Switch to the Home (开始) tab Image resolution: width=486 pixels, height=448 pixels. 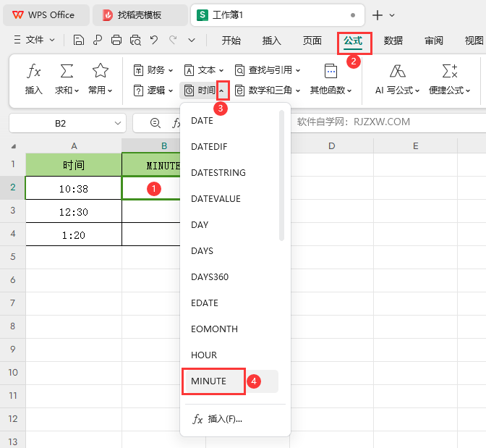(x=231, y=41)
